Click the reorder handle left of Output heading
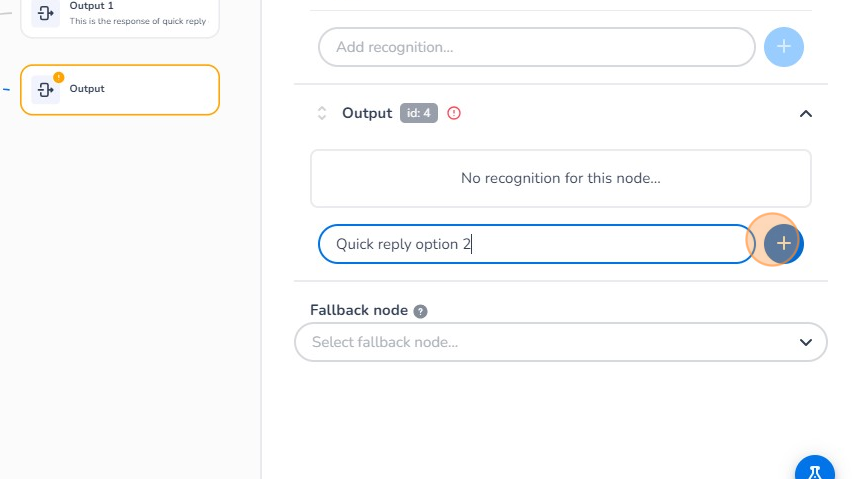The height and width of the screenshot is (479, 860). click(x=322, y=113)
